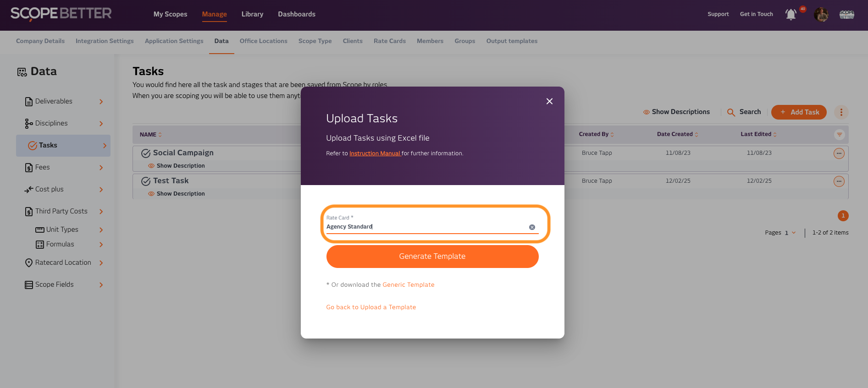
Task: Open the Instruction Manual link
Action: (375, 153)
